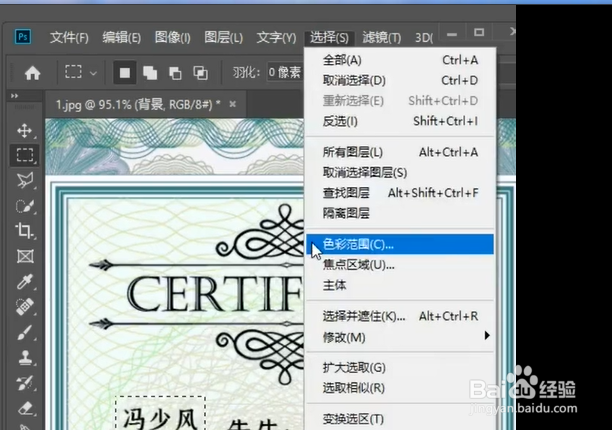Select the Intersect with Selection icon
Viewport: 612px width, 430px height.
pos(200,73)
